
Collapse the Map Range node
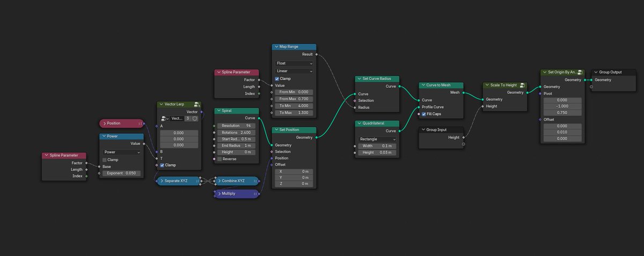click(x=276, y=47)
